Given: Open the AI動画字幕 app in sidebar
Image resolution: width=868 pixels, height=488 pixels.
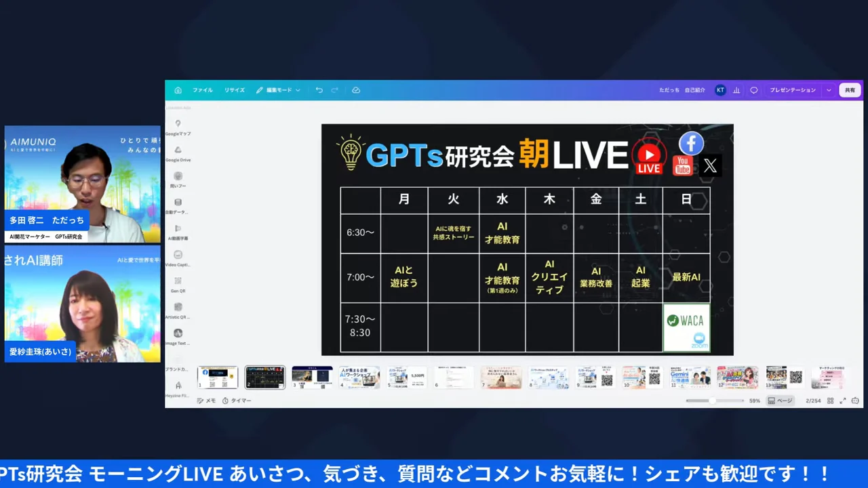Looking at the screenshot, I should [x=178, y=232].
